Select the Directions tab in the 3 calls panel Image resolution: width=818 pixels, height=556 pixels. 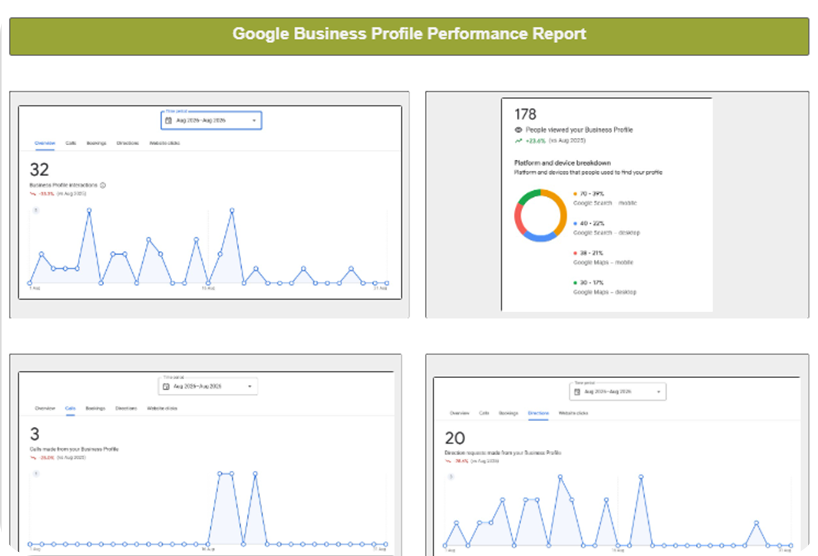pyautogui.click(x=126, y=408)
